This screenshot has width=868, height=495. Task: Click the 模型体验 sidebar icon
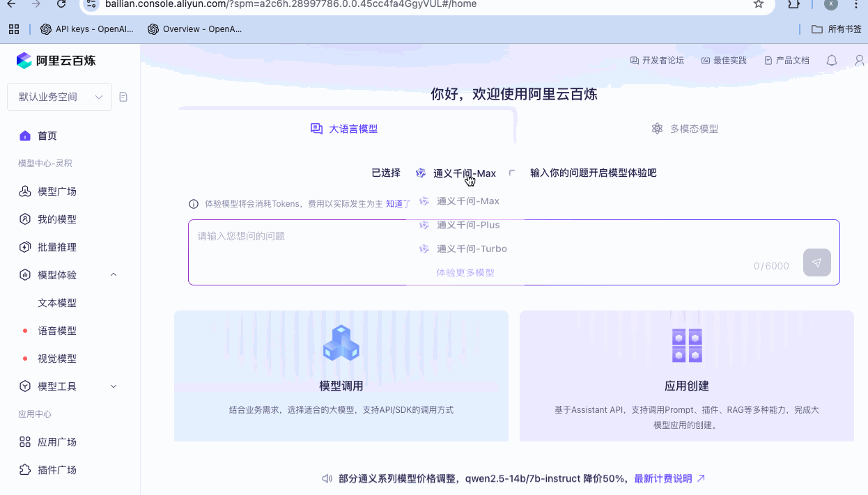[x=25, y=275]
